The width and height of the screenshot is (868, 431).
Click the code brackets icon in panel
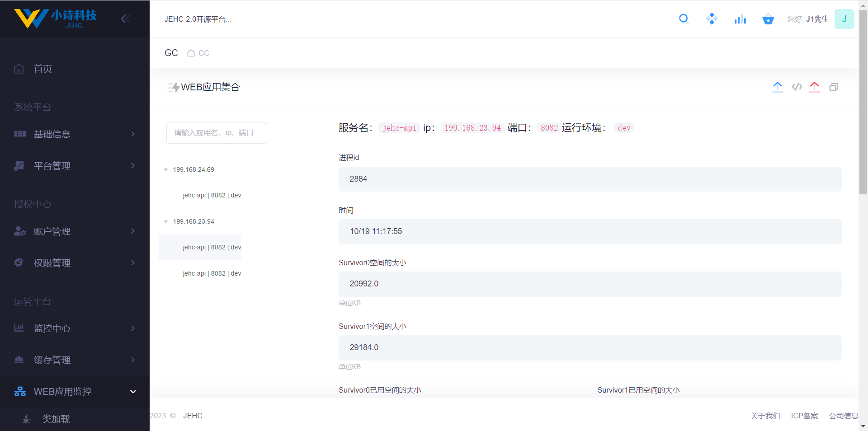coord(797,87)
